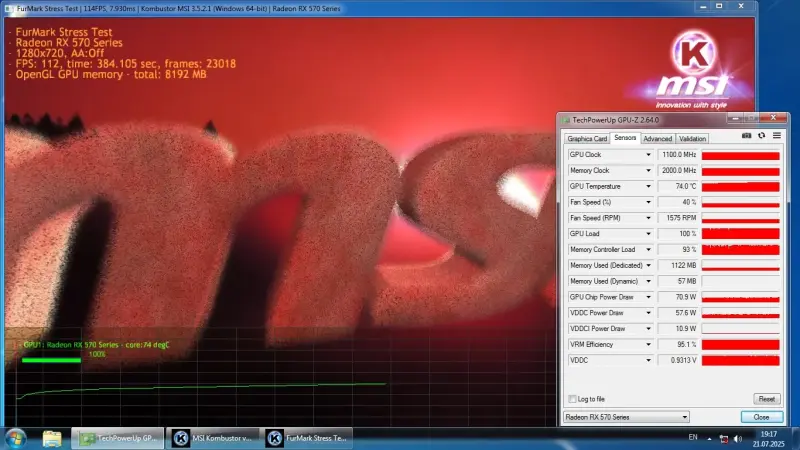Open the GPU Chip Power Draw dropdown
The width and height of the screenshot is (800, 450).
tap(648, 297)
